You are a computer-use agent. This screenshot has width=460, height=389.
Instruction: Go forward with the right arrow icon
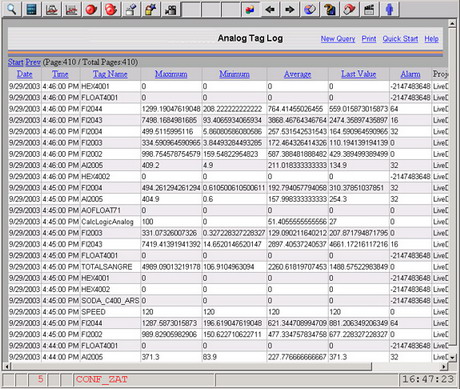[x=290, y=9]
